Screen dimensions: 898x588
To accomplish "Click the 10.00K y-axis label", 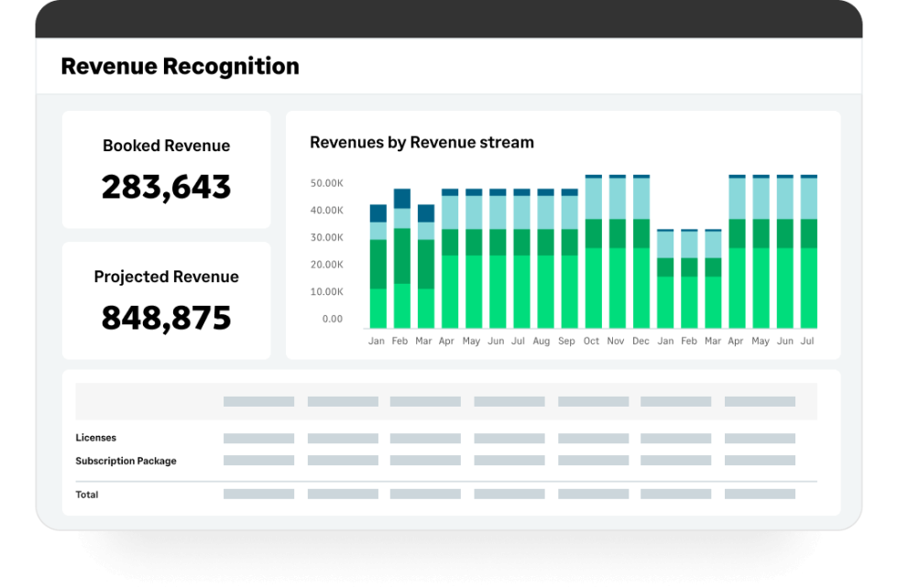I will click(x=326, y=291).
